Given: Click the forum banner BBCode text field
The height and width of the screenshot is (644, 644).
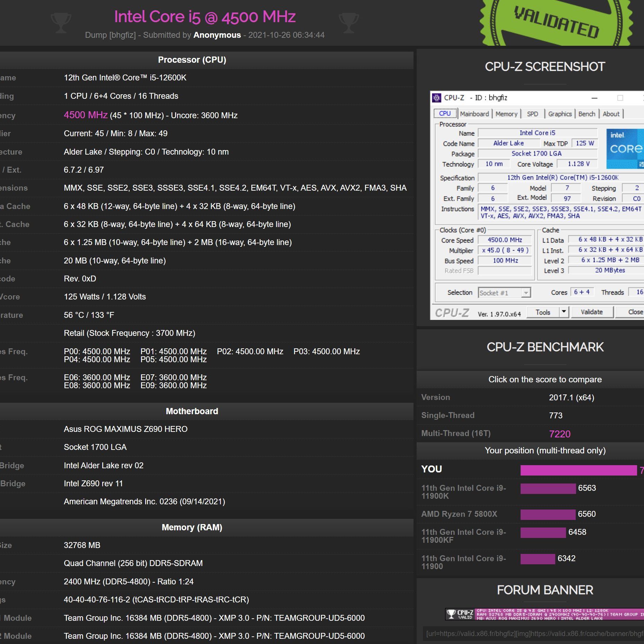Looking at the screenshot, I should click(x=534, y=634).
